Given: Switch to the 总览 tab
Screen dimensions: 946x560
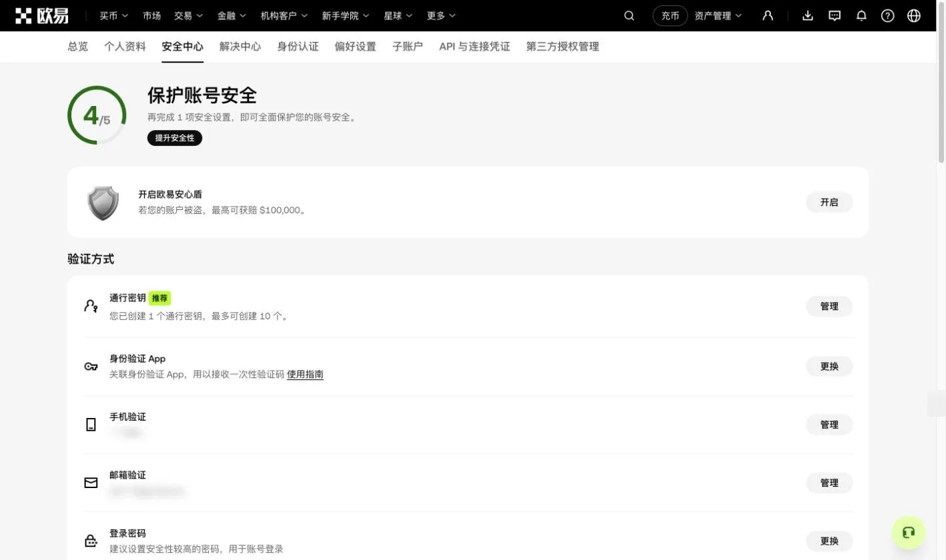Looking at the screenshot, I should (78, 47).
